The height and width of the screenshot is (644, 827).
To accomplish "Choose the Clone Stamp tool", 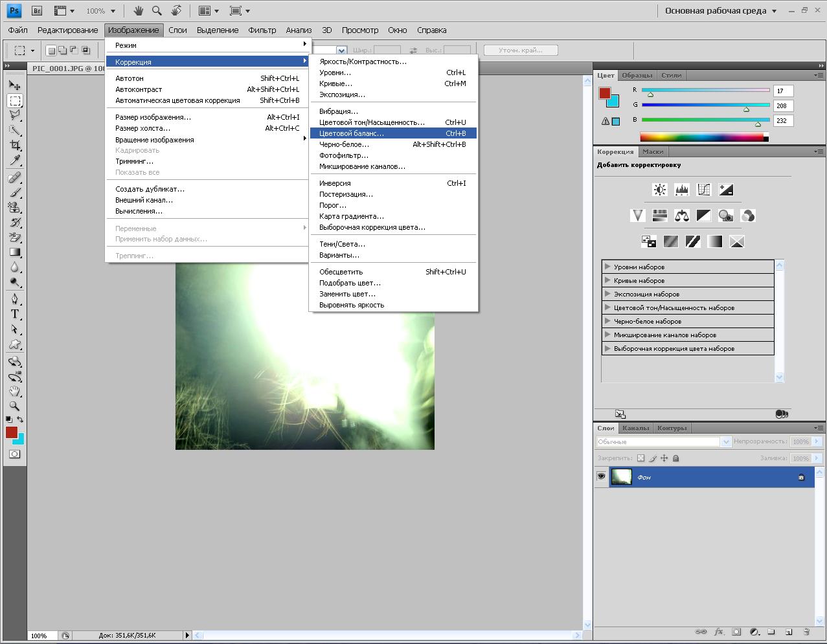I will click(x=15, y=207).
